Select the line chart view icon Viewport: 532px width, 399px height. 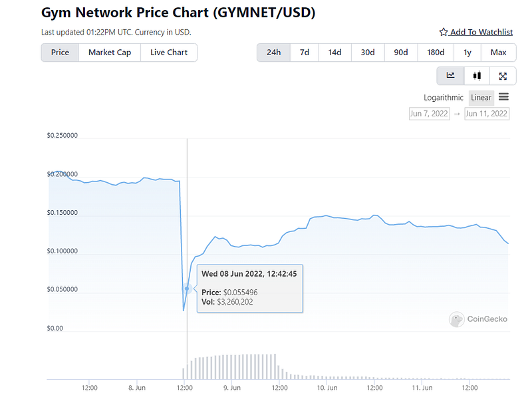coord(450,76)
